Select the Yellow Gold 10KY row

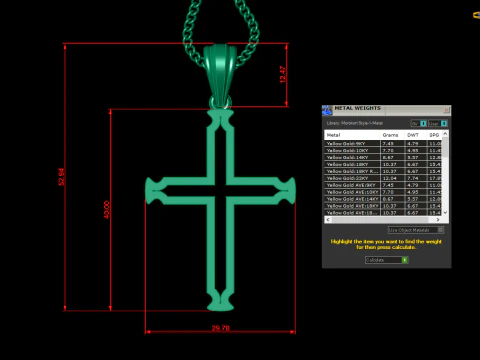click(x=383, y=151)
